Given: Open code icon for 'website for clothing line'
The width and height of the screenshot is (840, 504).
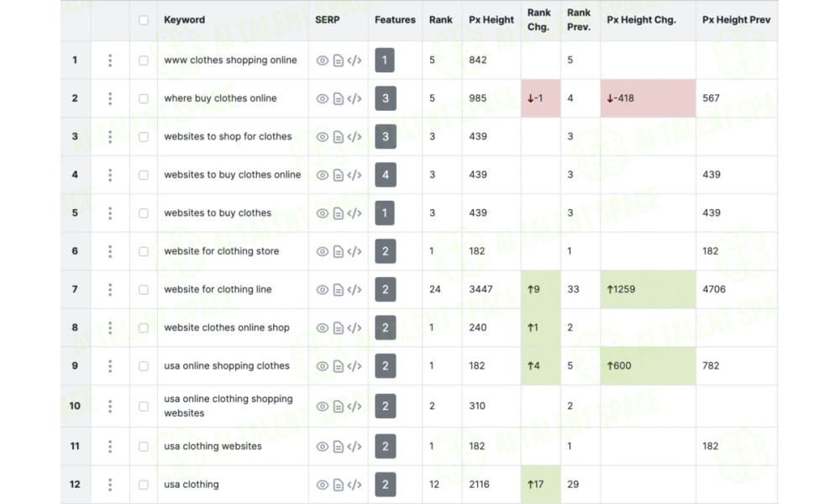Looking at the screenshot, I should coord(354,290).
